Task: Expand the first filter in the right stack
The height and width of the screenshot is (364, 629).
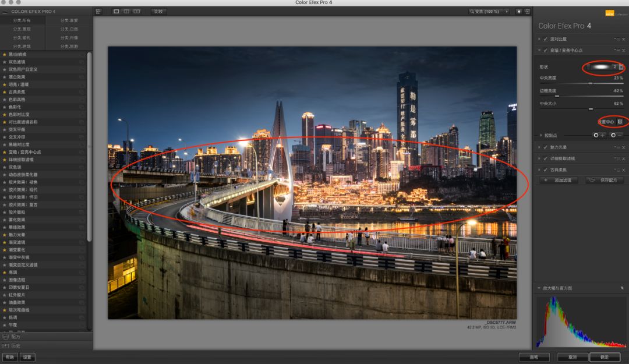Action: pyautogui.click(x=539, y=40)
